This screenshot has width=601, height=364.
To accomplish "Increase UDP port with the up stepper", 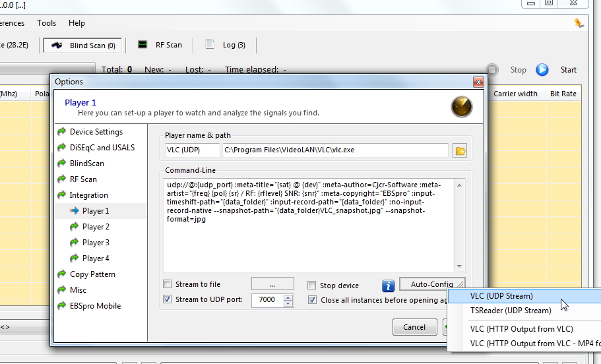I will click(288, 297).
